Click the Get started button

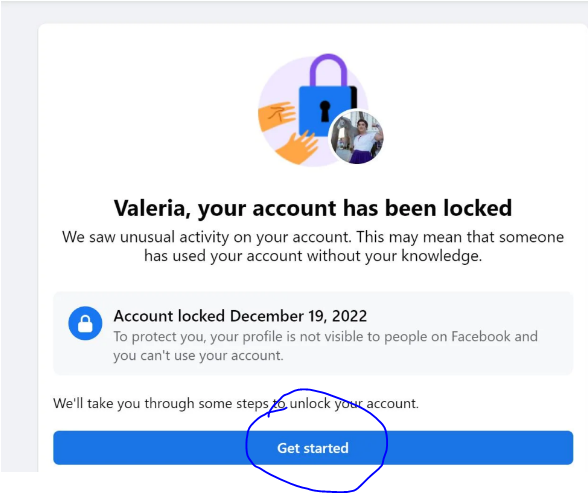click(313, 448)
